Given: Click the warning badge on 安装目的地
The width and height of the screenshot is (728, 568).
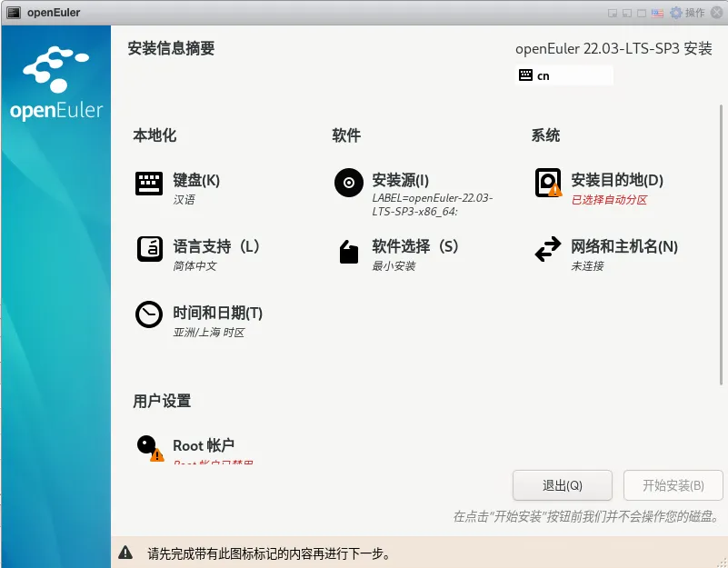Looking at the screenshot, I should 556,193.
